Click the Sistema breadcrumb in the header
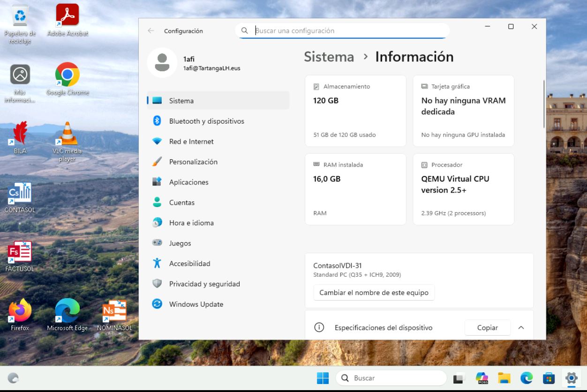587x392 pixels. point(329,57)
